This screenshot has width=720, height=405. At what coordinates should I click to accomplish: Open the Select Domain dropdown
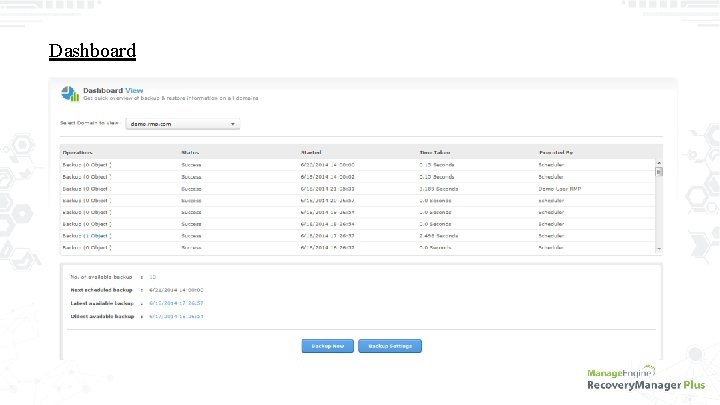(x=183, y=124)
